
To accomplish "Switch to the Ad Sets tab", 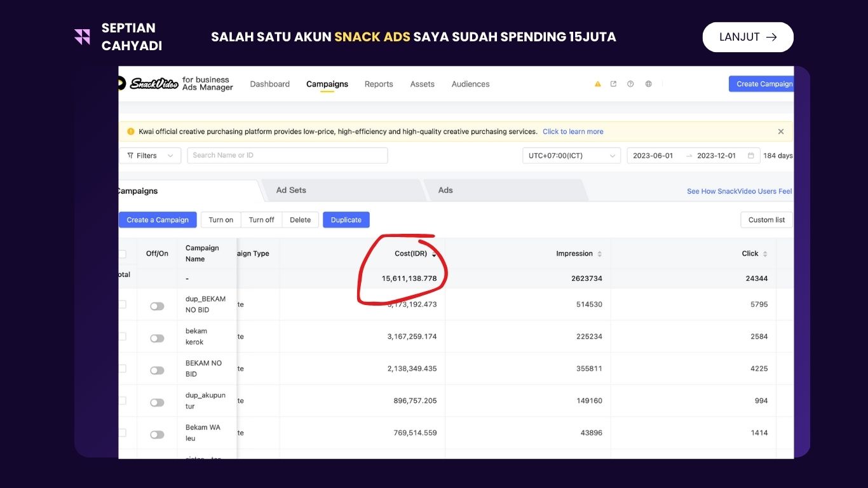I will click(x=291, y=190).
